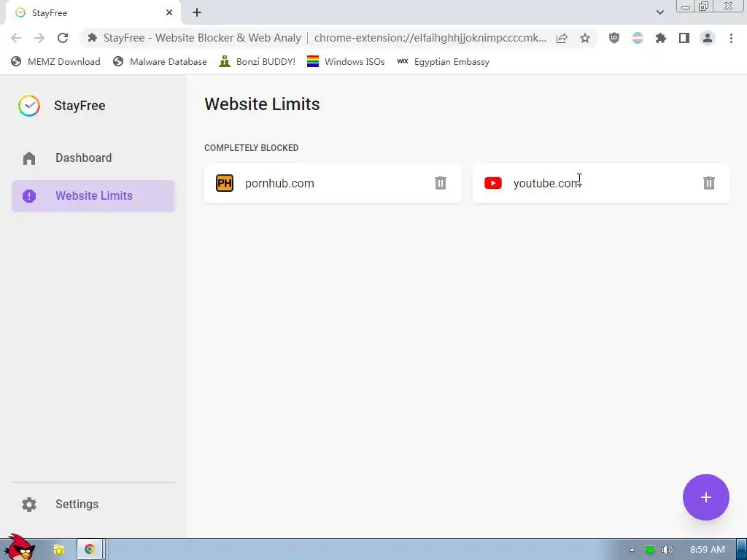The width and height of the screenshot is (747, 560).
Task: Switch to the StayFree tab
Action: [93, 13]
